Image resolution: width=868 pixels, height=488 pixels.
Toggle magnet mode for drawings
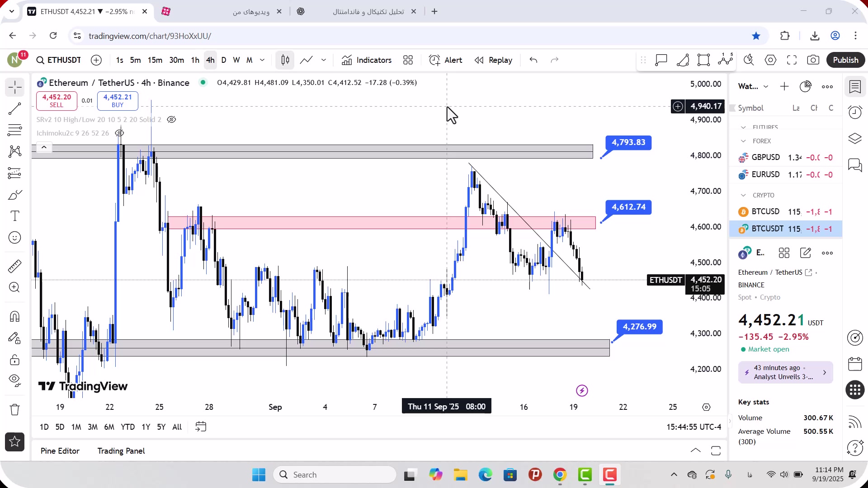(x=15, y=316)
